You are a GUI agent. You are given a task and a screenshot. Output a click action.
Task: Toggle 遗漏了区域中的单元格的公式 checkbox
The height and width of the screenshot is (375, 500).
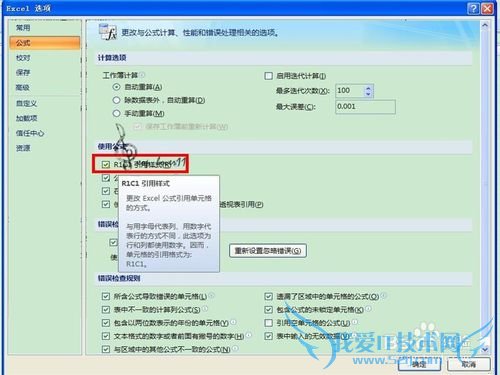coord(269,296)
